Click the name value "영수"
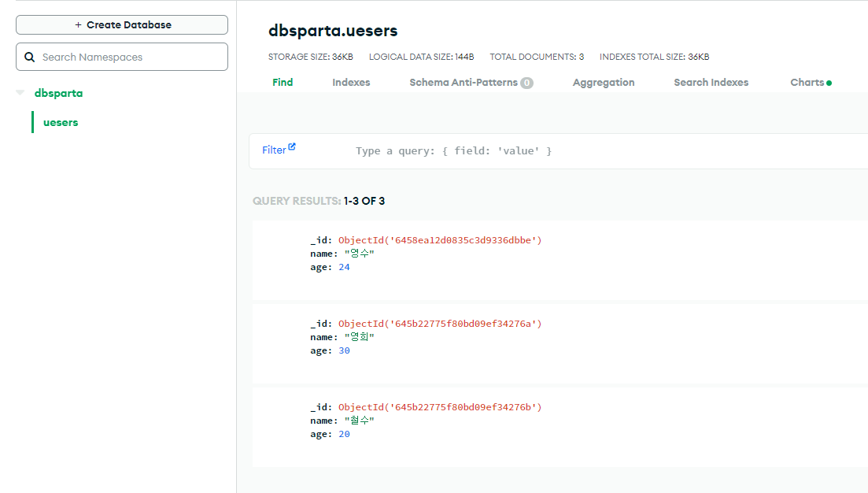Screen dimensions: 868x493 [360, 254]
